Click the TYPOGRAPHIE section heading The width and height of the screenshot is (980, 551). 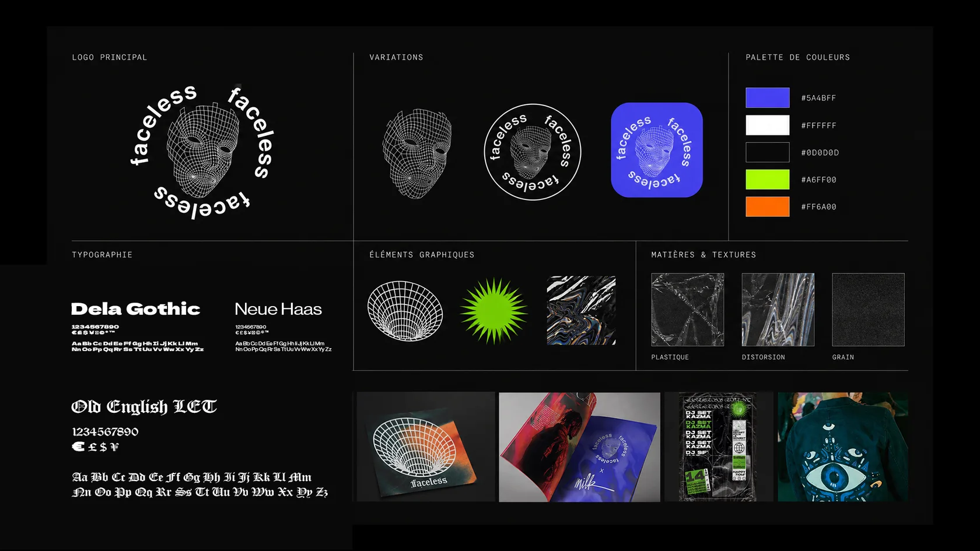102,255
